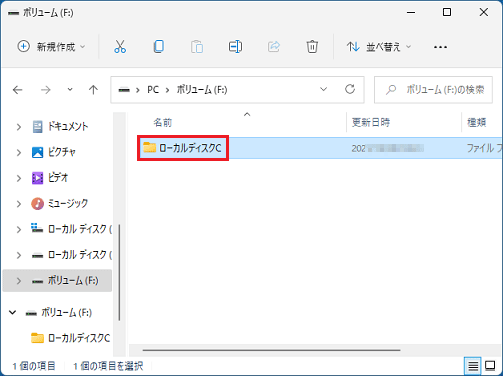
Task: Click the ビデオ video icon
Action: [x=37, y=178]
